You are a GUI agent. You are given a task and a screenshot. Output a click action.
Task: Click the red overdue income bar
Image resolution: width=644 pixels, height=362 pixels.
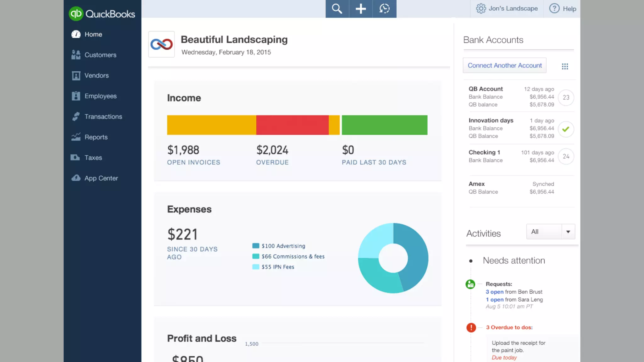tap(292, 125)
